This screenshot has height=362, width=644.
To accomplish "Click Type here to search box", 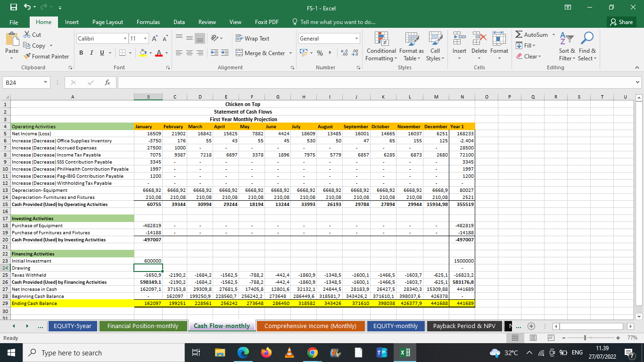I will tap(104, 353).
